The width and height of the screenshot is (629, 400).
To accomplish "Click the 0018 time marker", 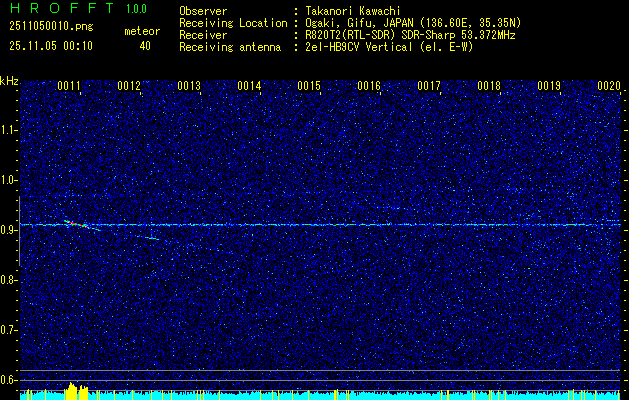I will click(489, 86).
